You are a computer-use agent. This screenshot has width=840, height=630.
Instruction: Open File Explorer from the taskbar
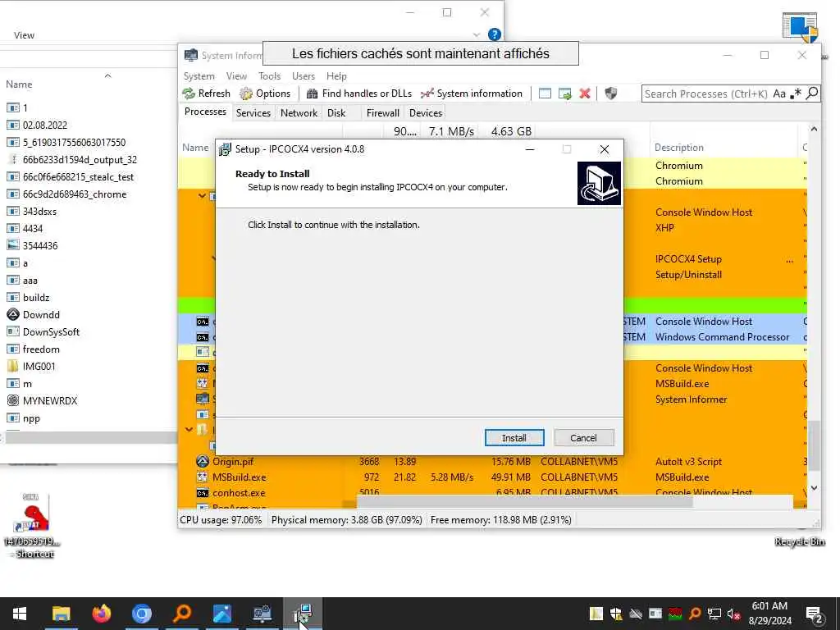tap(61, 614)
